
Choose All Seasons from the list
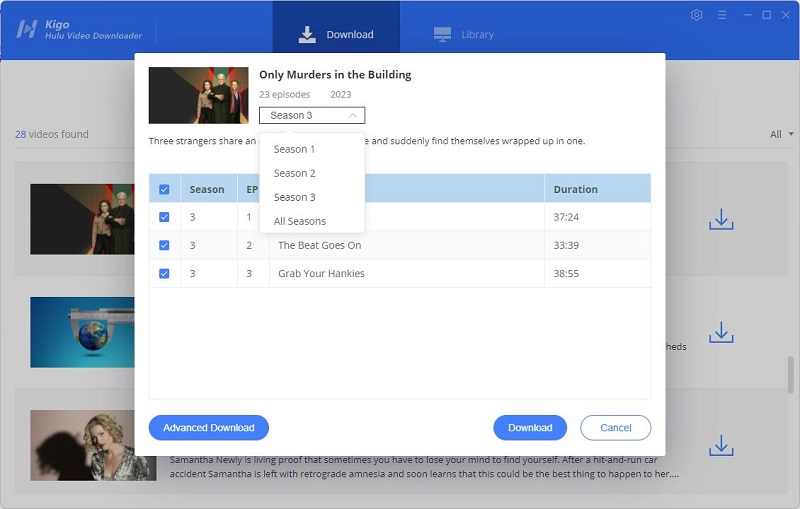point(312,221)
